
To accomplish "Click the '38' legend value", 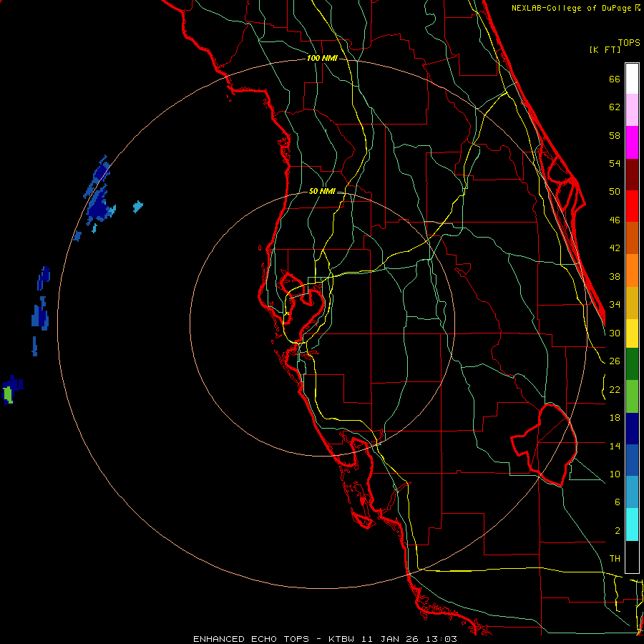I will click(x=615, y=277).
